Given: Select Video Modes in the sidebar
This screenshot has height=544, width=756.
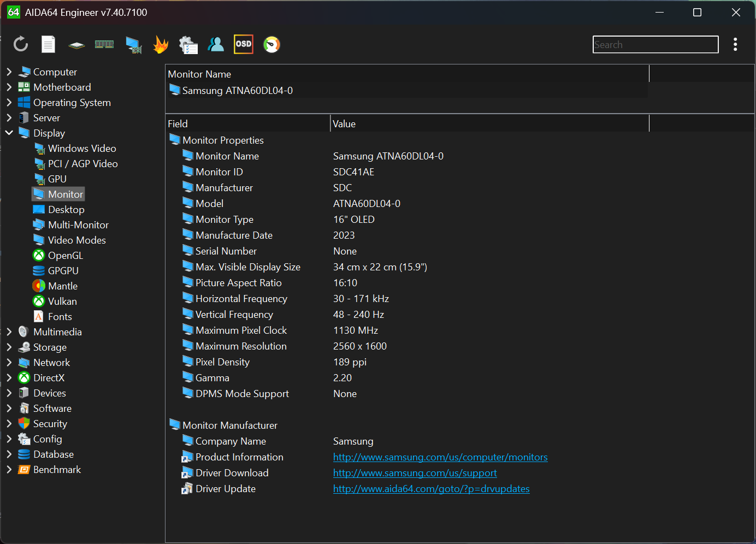Looking at the screenshot, I should [x=76, y=240].
